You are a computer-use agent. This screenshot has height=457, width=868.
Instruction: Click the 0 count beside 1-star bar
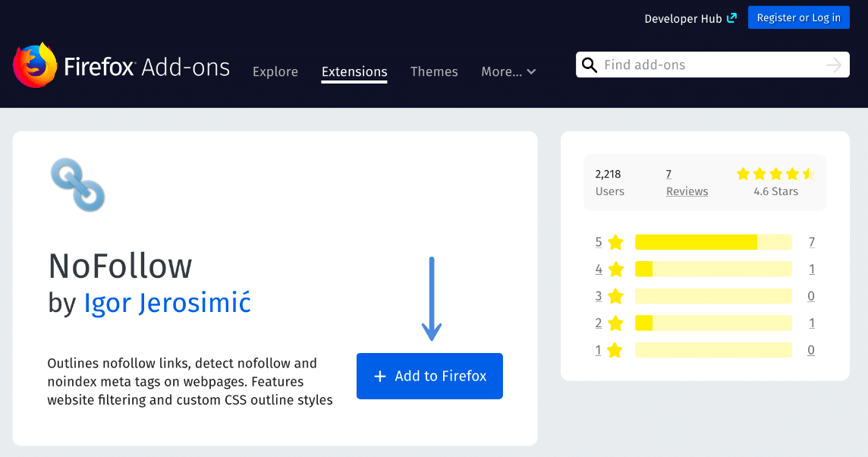pos(811,350)
